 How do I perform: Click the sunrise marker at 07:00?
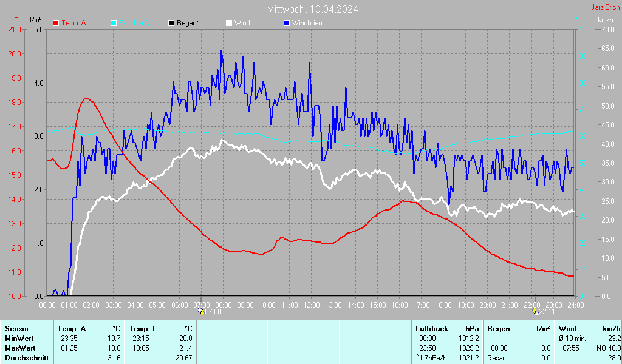(201, 311)
